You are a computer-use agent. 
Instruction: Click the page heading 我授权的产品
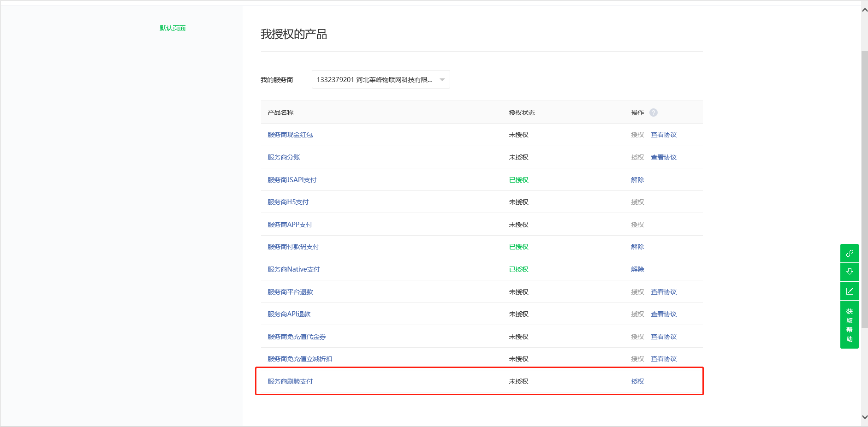(x=294, y=34)
